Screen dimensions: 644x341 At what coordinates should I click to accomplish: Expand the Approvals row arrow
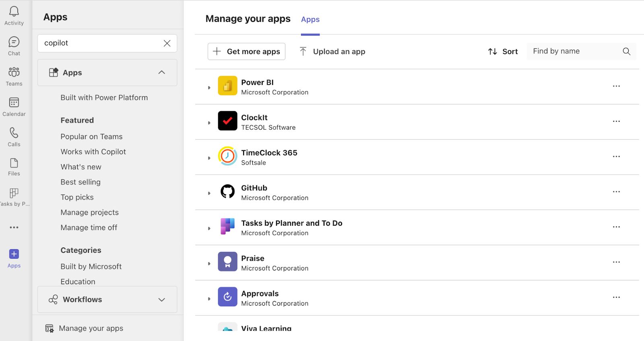(x=209, y=299)
